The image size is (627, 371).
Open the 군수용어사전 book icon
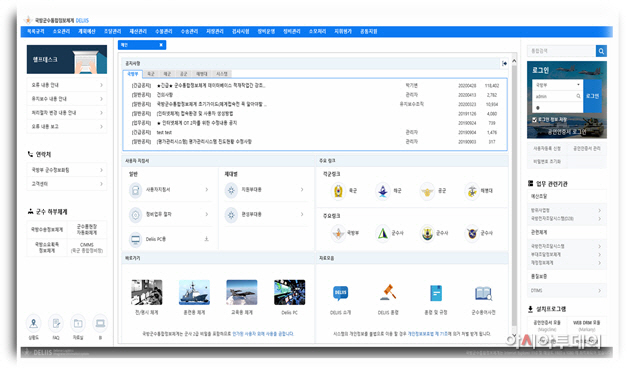[483, 293]
